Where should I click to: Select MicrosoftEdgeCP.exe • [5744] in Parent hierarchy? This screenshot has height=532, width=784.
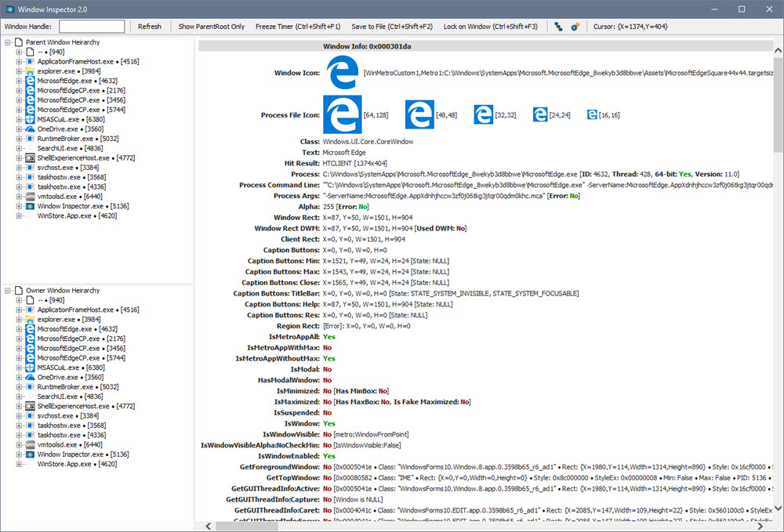tap(81, 110)
